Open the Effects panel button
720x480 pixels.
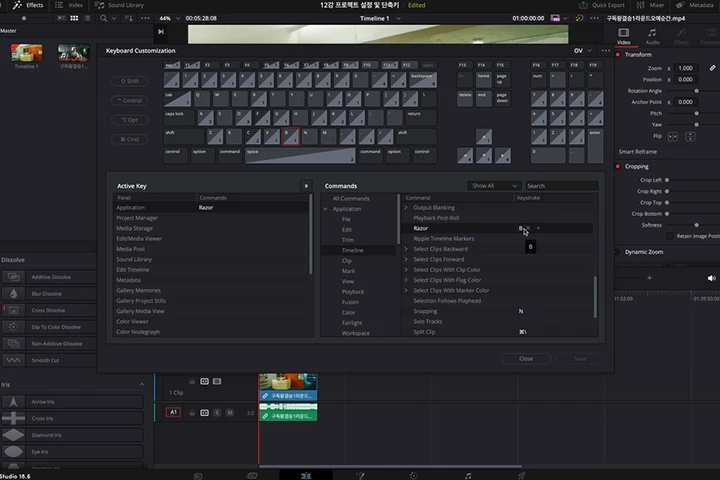(28, 5)
